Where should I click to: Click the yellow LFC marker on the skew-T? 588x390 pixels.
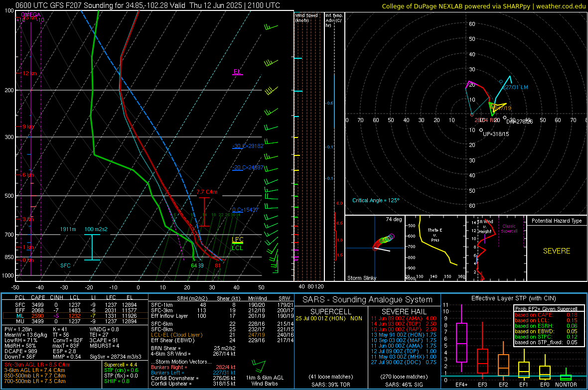click(x=237, y=240)
